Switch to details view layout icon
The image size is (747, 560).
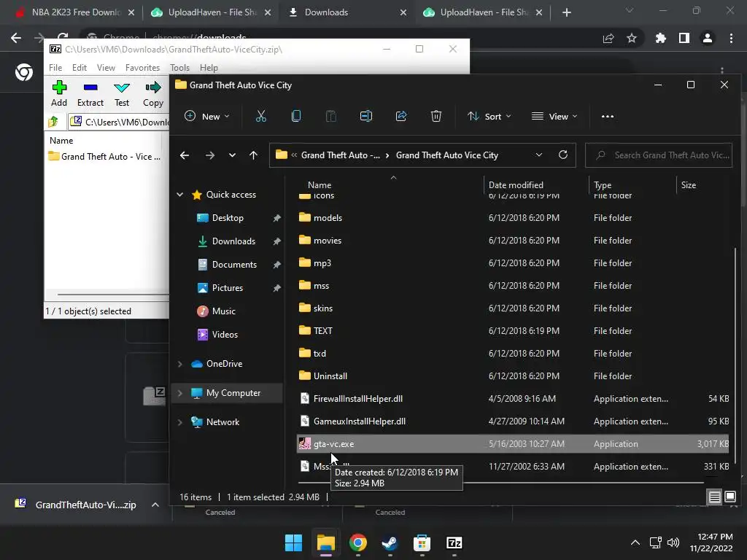pos(715,497)
